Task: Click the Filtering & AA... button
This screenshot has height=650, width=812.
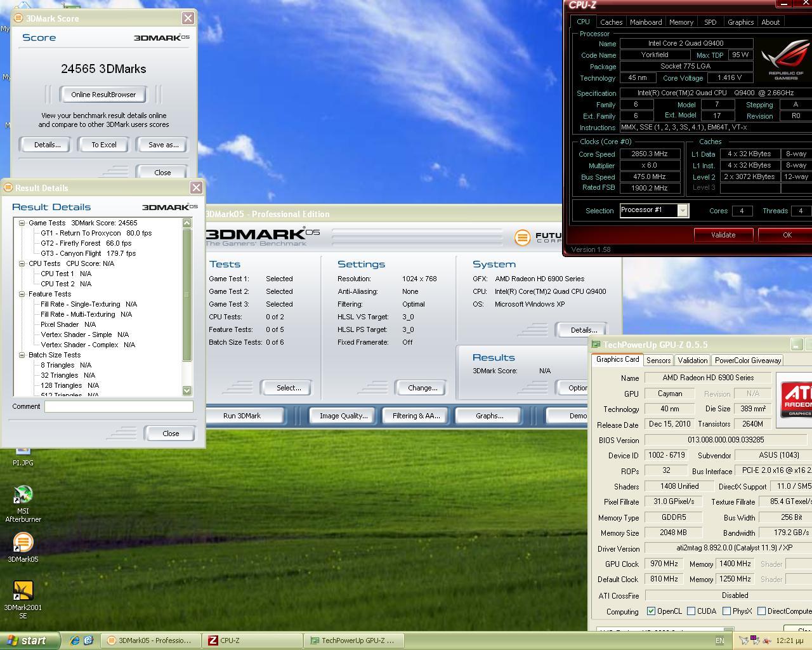Action: [x=416, y=416]
